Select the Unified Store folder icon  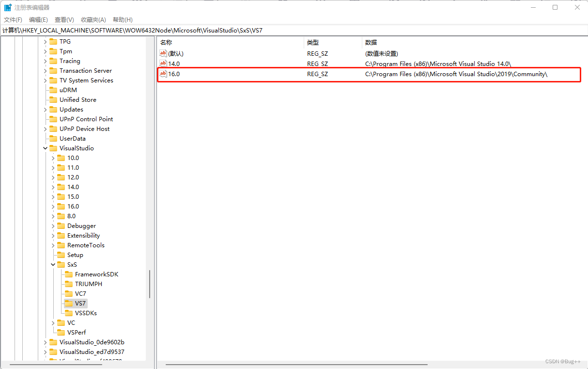53,100
